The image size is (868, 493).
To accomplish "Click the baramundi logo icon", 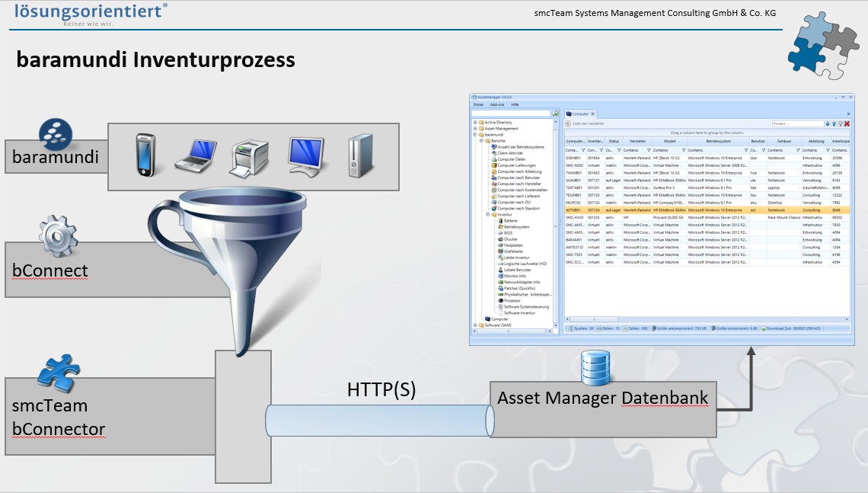I will [x=56, y=134].
